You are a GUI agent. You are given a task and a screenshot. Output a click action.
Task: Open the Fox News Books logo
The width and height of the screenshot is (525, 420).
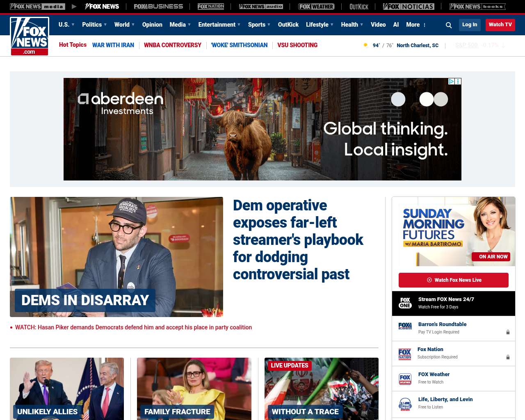(477, 7)
